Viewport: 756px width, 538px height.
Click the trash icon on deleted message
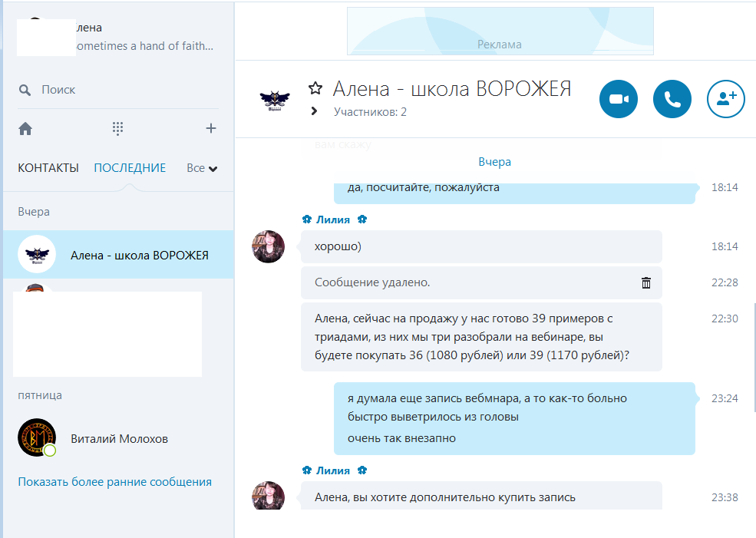tap(646, 283)
